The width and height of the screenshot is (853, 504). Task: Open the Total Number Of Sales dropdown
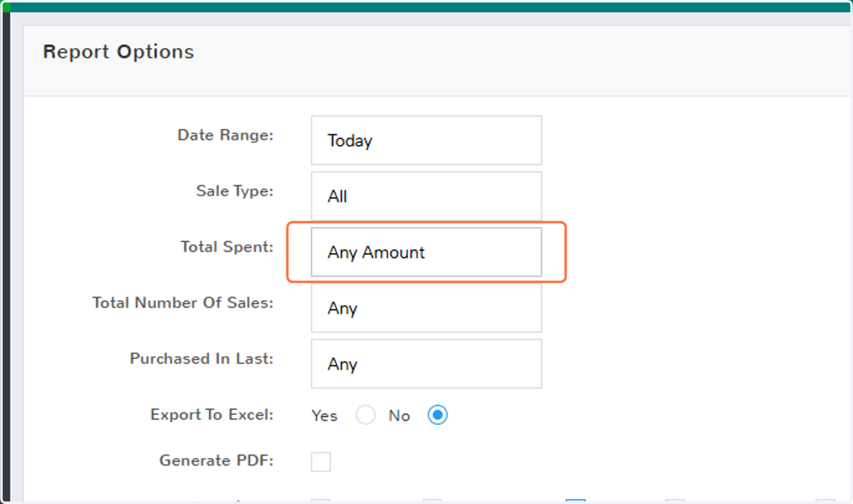pos(426,308)
